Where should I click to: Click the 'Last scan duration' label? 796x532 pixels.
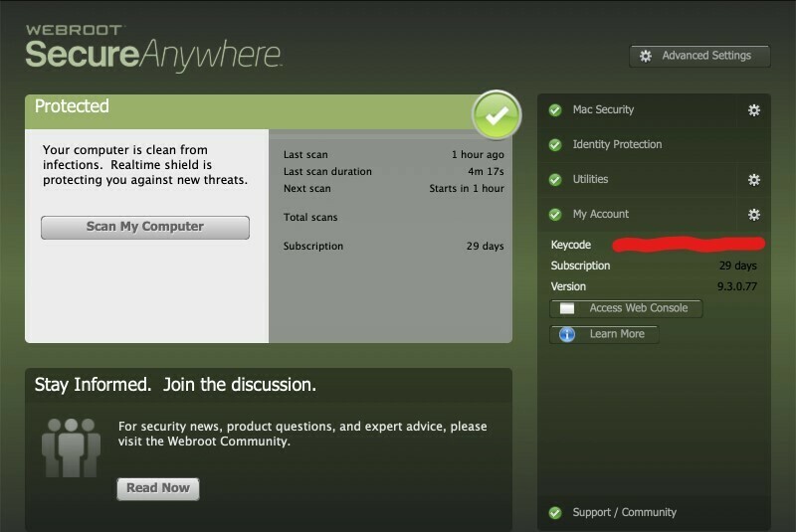click(x=327, y=171)
